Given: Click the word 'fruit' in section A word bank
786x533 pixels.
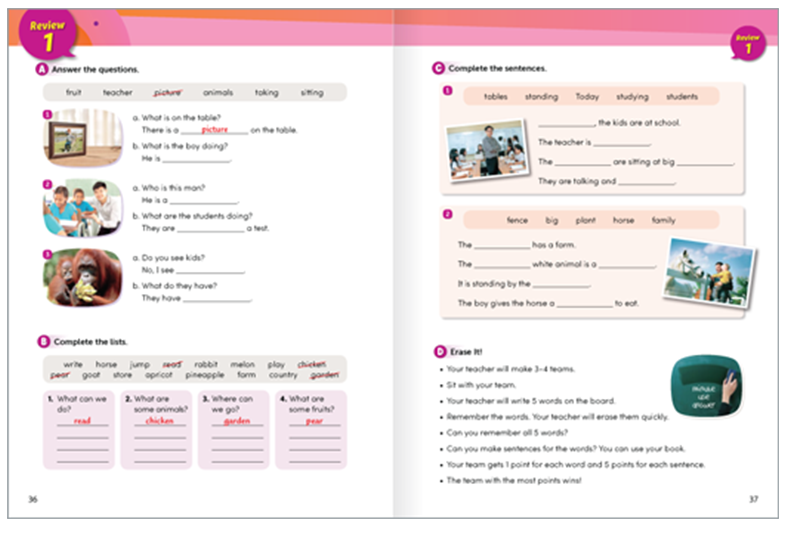Looking at the screenshot, I should (74, 92).
